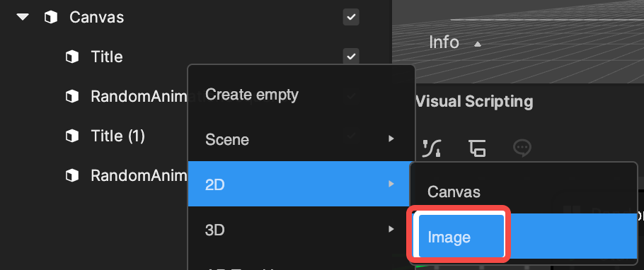Click the first RandomAnimation node's cube icon

tap(72, 96)
